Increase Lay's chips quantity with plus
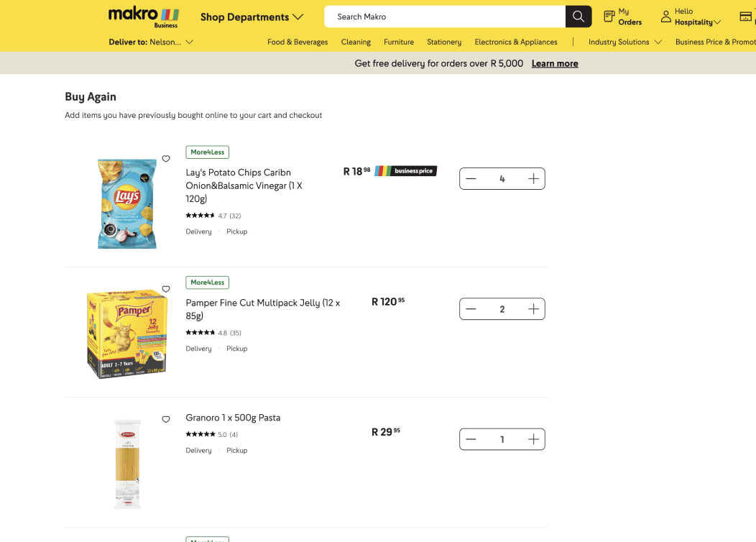The height and width of the screenshot is (542, 756). pyautogui.click(x=533, y=179)
